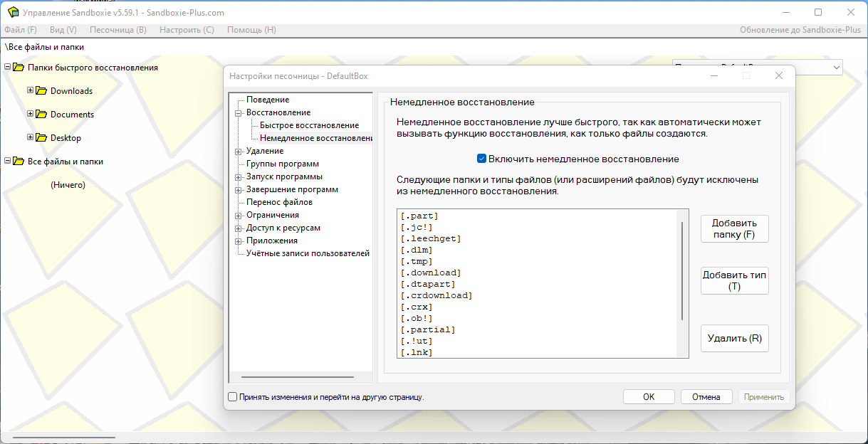Open the sandbox selection dropdown

835,67
